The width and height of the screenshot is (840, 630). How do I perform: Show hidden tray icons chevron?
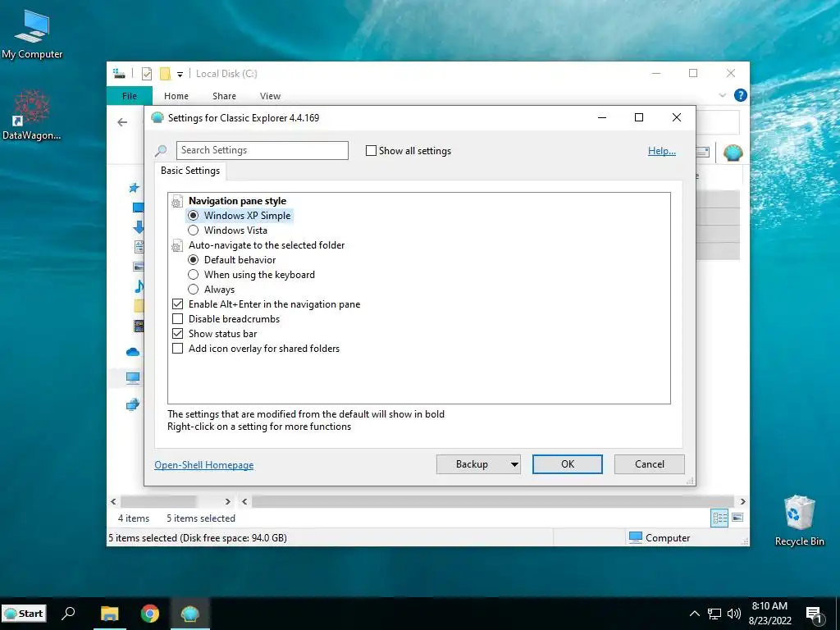pos(694,614)
